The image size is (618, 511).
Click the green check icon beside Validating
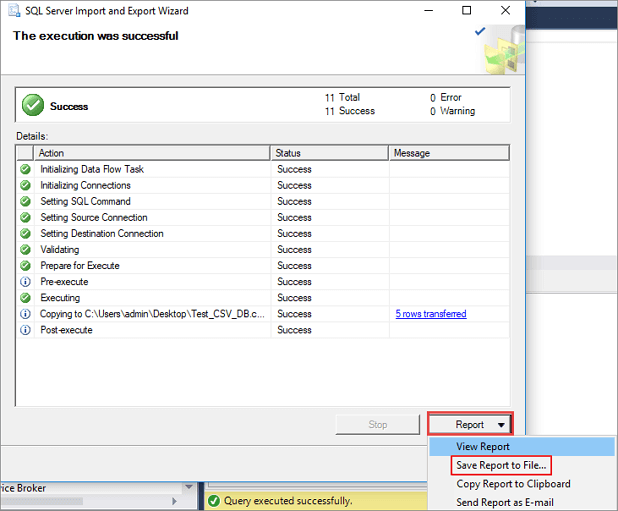point(25,249)
